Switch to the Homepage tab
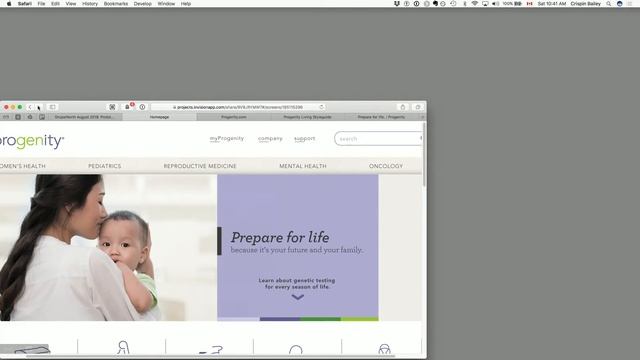 point(159,117)
